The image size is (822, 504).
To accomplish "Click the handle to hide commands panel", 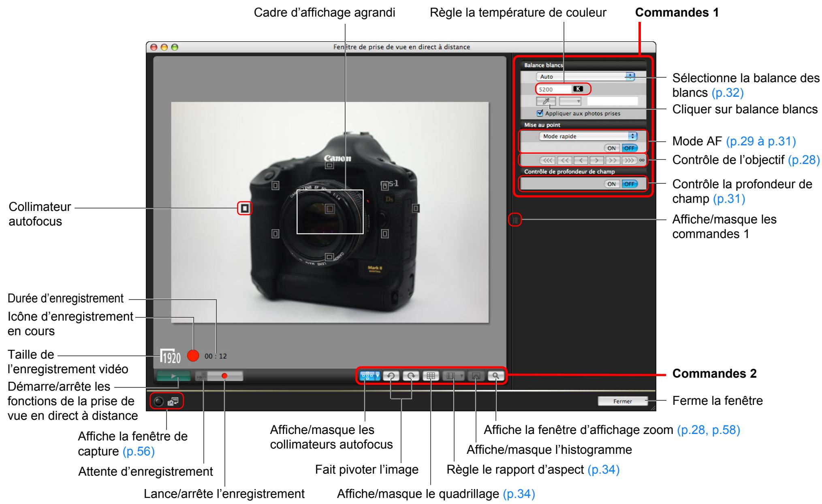I will (515, 220).
